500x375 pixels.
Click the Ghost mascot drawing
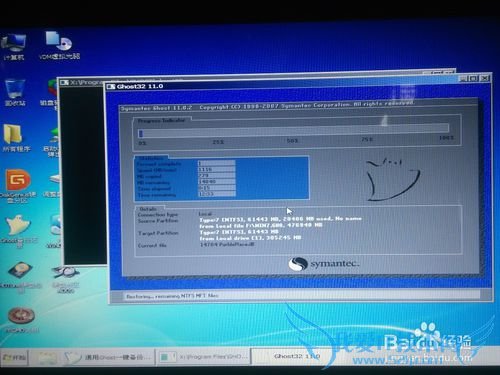393,180
